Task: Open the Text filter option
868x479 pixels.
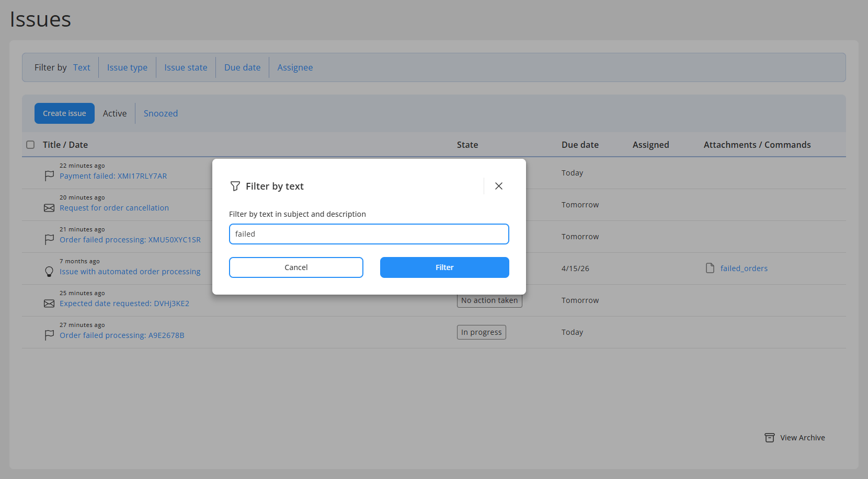Action: point(82,67)
